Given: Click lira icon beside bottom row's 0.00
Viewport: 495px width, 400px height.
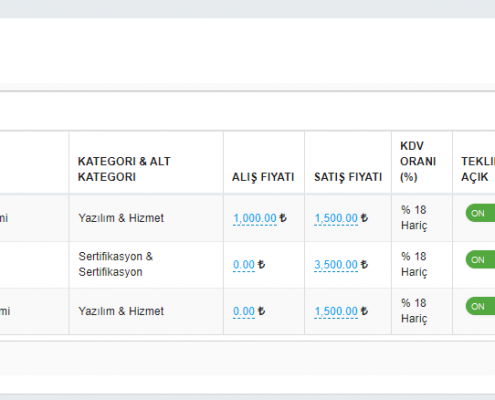Looking at the screenshot, I should 262,311.
